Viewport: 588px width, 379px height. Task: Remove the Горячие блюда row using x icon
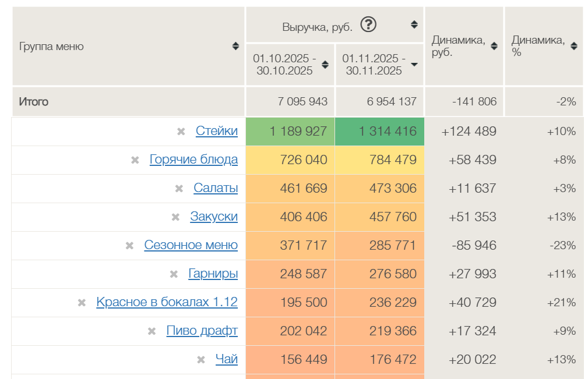pyautogui.click(x=135, y=160)
